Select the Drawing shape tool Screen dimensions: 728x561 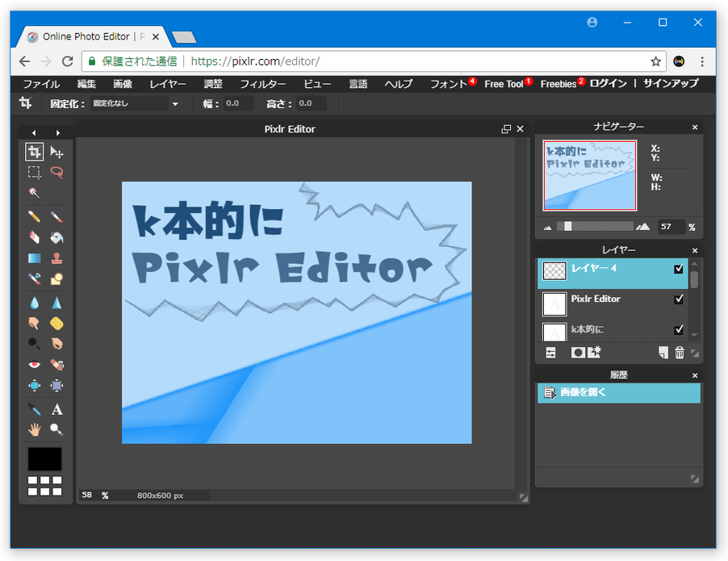pos(56,278)
